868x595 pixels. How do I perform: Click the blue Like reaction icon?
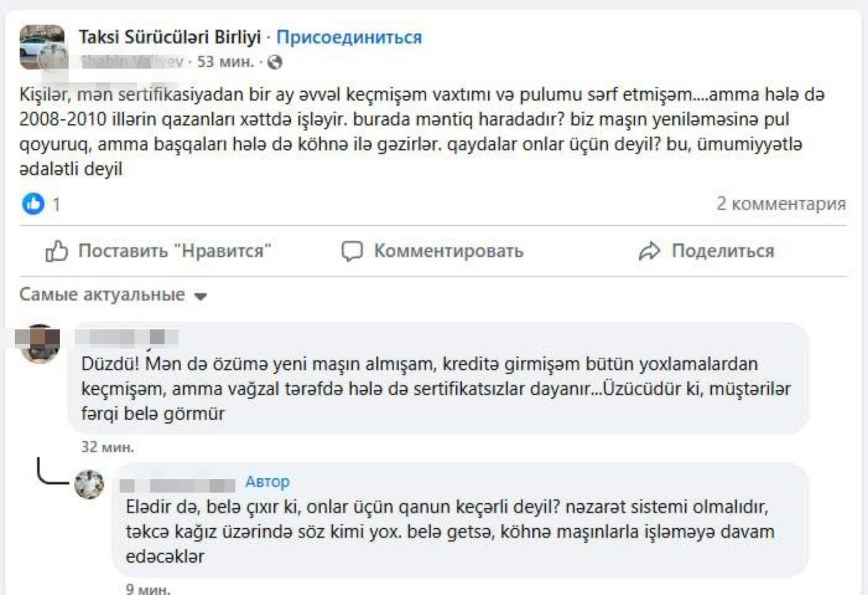(x=33, y=204)
